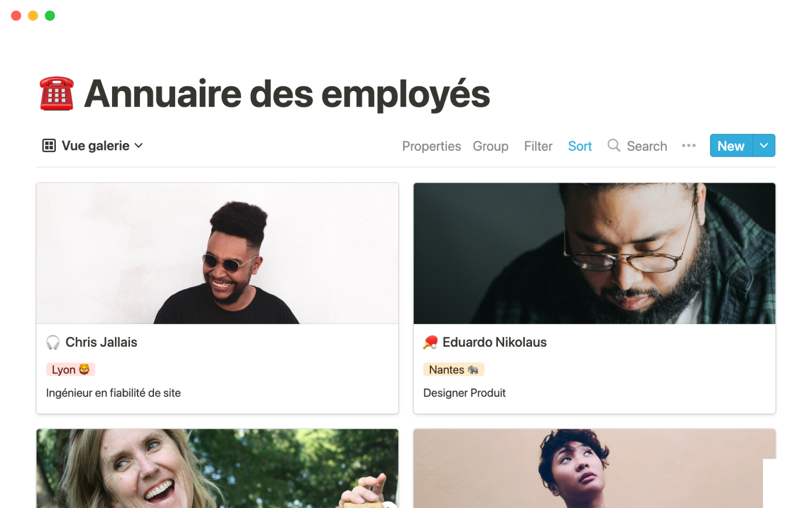This screenshot has width=812, height=508.
Task: Click Eduardo Nikolaus's cover photo
Action: click(594, 254)
